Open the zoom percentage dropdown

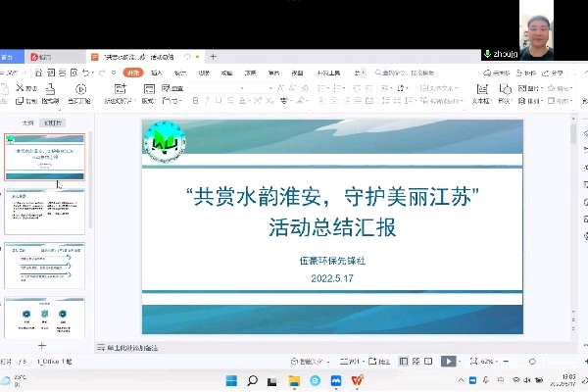pos(488,362)
